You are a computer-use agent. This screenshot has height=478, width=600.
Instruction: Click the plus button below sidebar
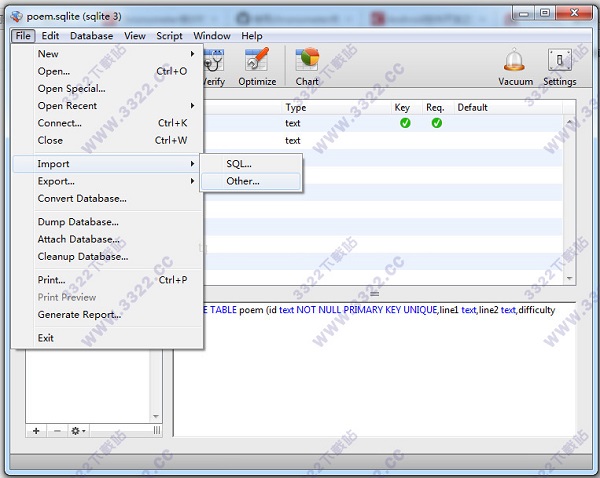coord(36,430)
